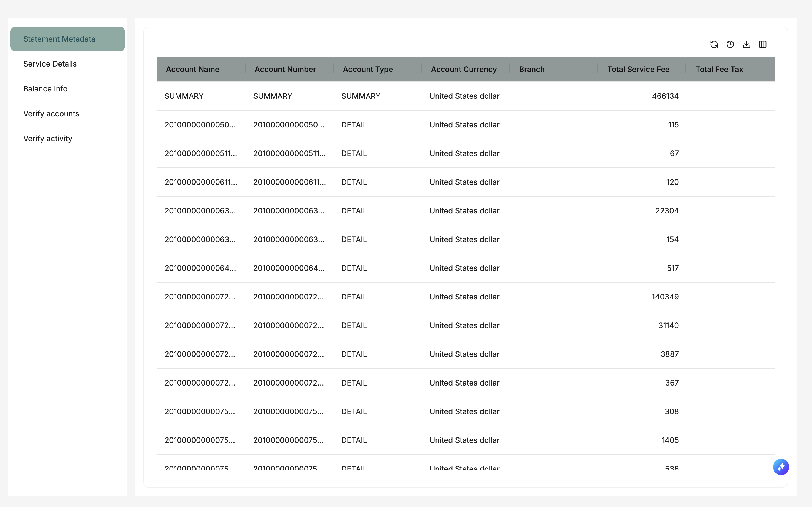Viewport: 812px width, 507px height.
Task: Click the Account Number column header
Action: click(x=285, y=70)
